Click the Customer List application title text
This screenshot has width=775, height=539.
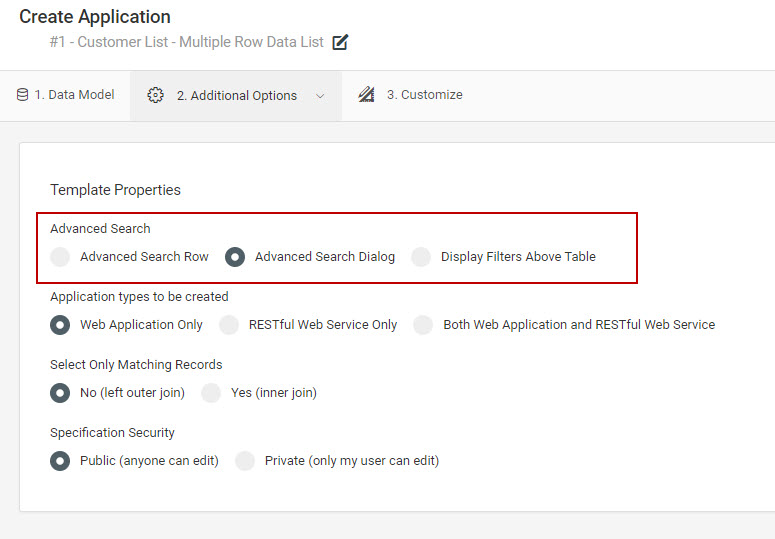point(186,42)
